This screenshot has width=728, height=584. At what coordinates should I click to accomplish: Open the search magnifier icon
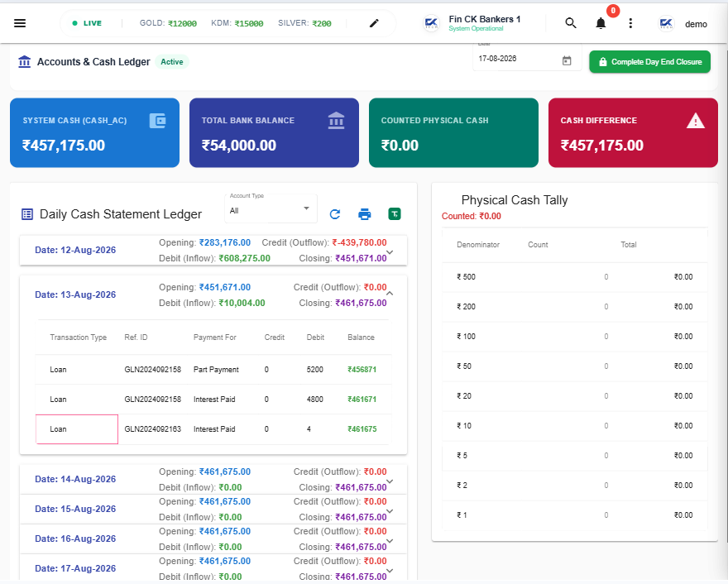(x=571, y=23)
